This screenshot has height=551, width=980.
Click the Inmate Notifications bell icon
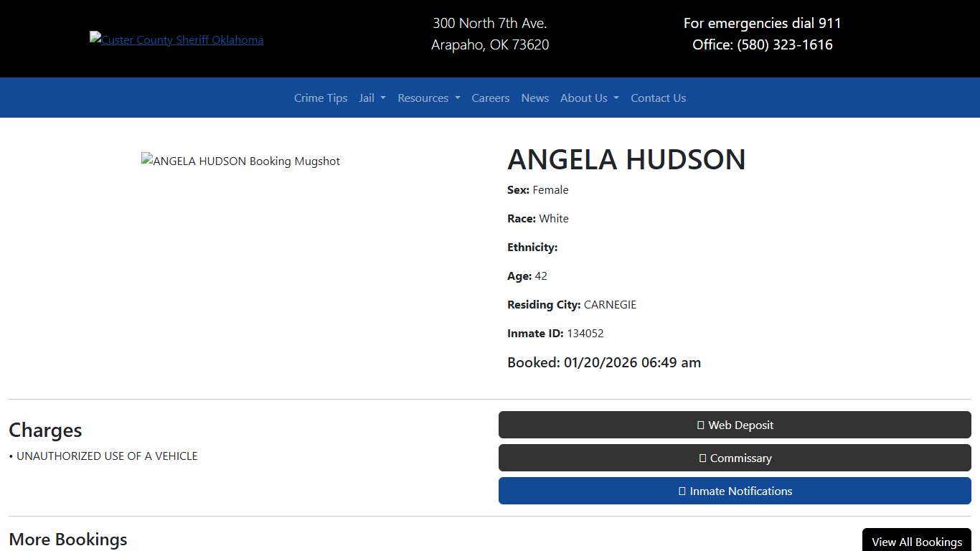[x=681, y=491]
